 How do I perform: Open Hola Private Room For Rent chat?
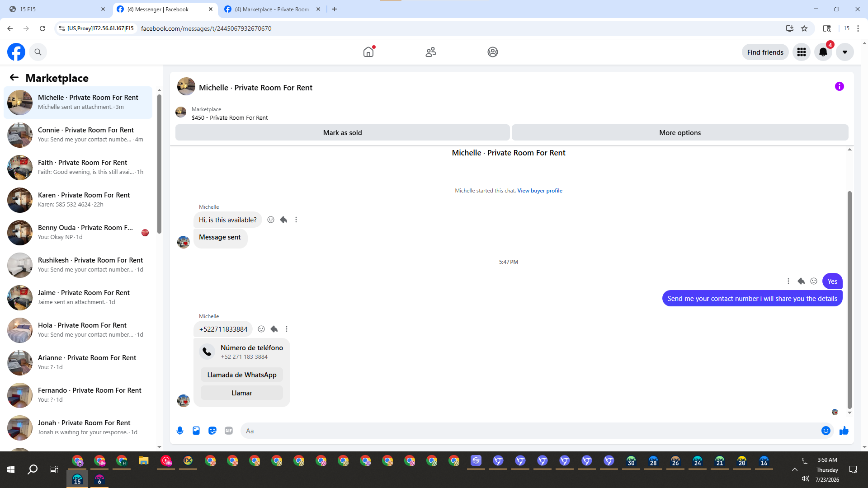78,330
